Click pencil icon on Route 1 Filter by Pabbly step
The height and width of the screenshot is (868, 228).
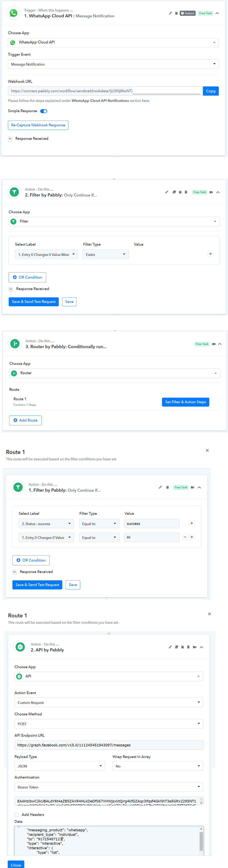pos(160,487)
